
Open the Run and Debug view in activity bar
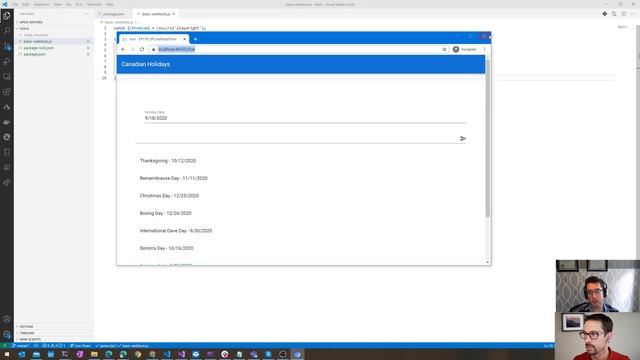click(x=7, y=62)
